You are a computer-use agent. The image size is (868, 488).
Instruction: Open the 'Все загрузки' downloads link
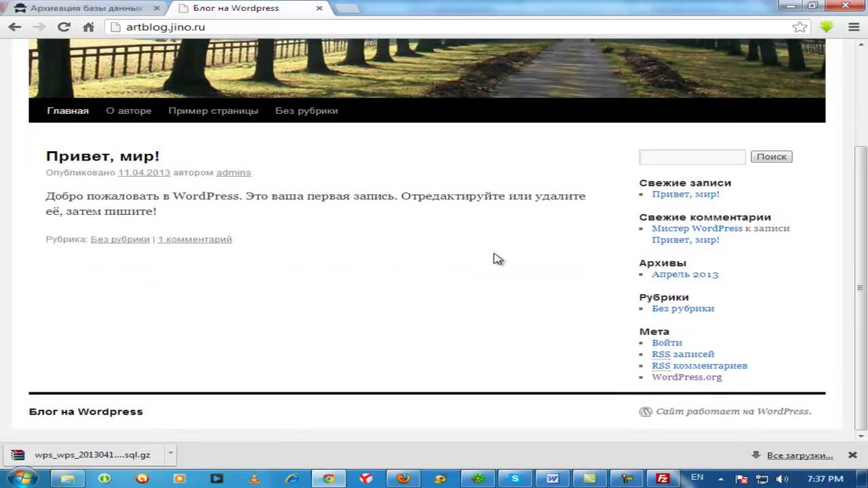coord(800,455)
